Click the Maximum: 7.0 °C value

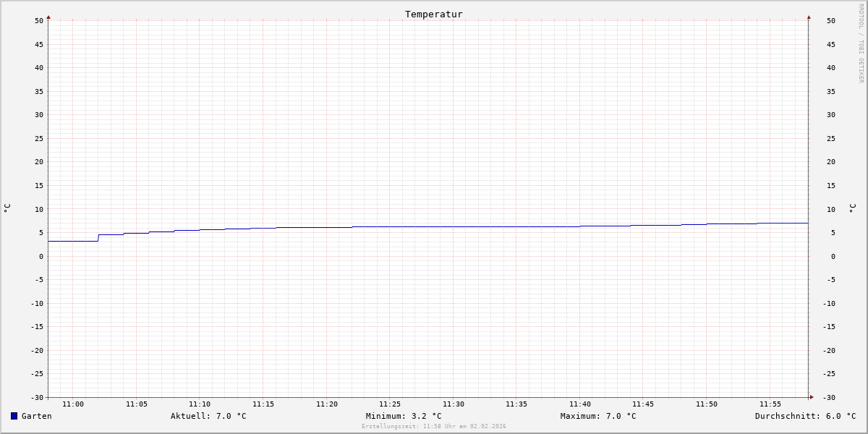point(598,416)
